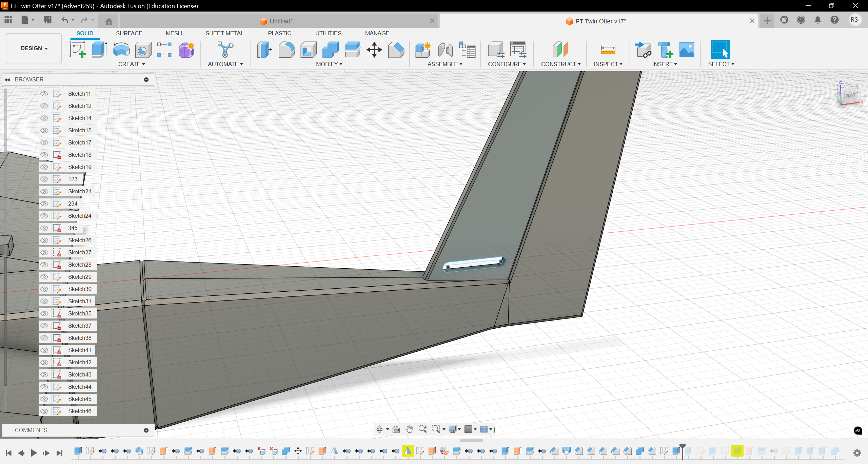The width and height of the screenshot is (868, 464).
Task: Select the Midplane construct tool
Action: click(x=560, y=50)
